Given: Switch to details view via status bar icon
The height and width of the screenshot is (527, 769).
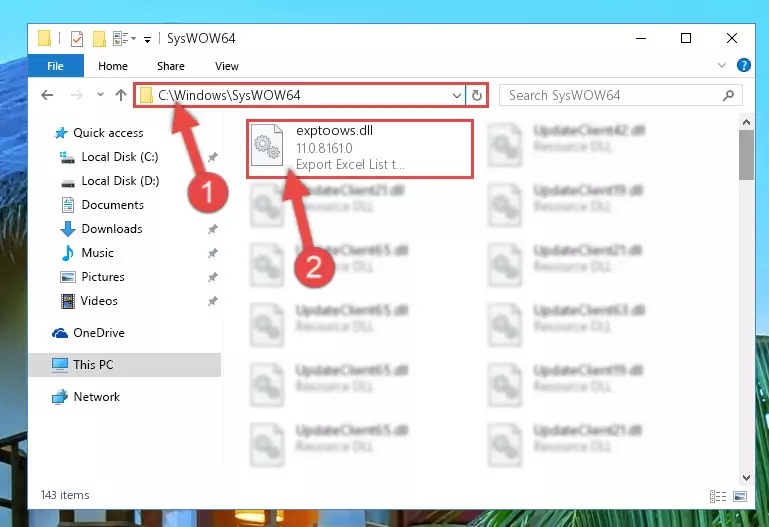Looking at the screenshot, I should tap(718, 497).
